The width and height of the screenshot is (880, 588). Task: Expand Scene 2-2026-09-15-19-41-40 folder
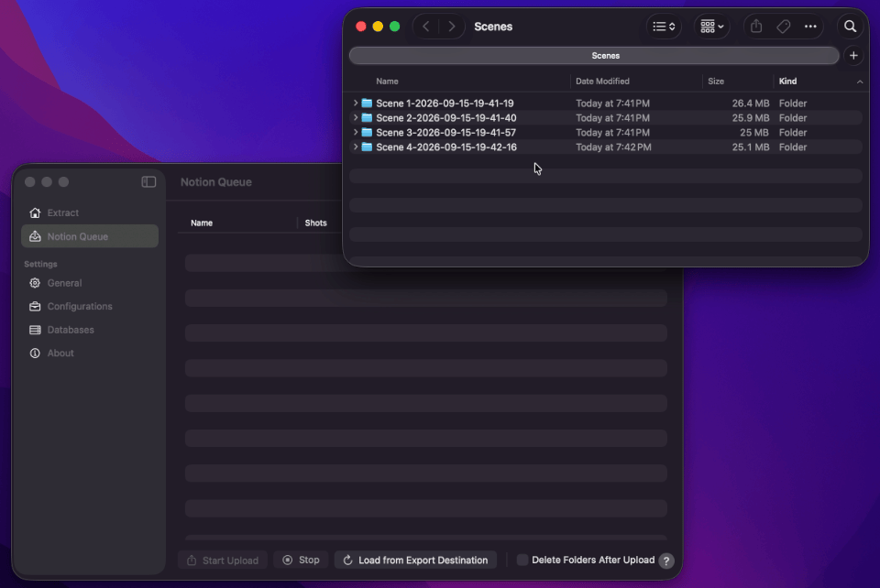coord(356,118)
